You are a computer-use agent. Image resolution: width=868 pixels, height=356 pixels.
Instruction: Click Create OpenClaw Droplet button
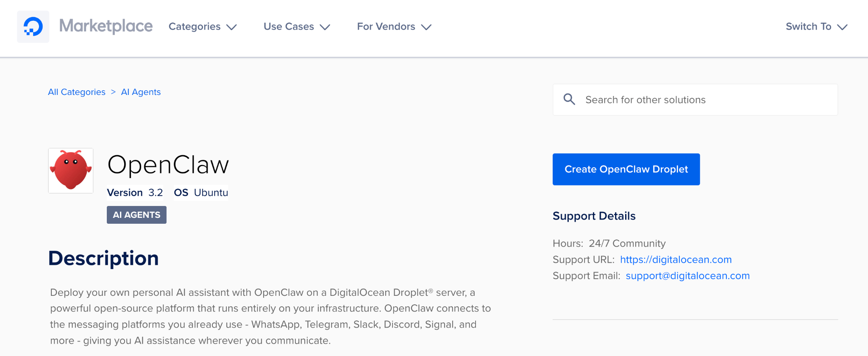coord(626,169)
